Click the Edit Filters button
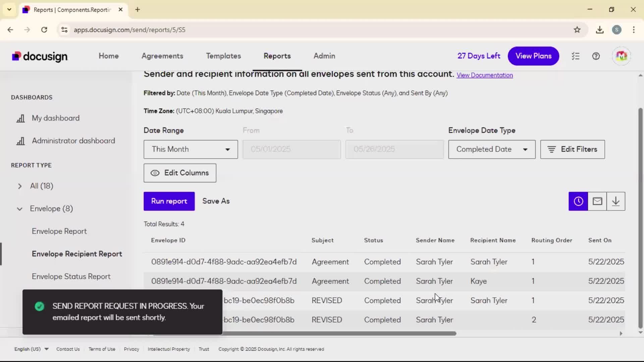 click(x=573, y=149)
